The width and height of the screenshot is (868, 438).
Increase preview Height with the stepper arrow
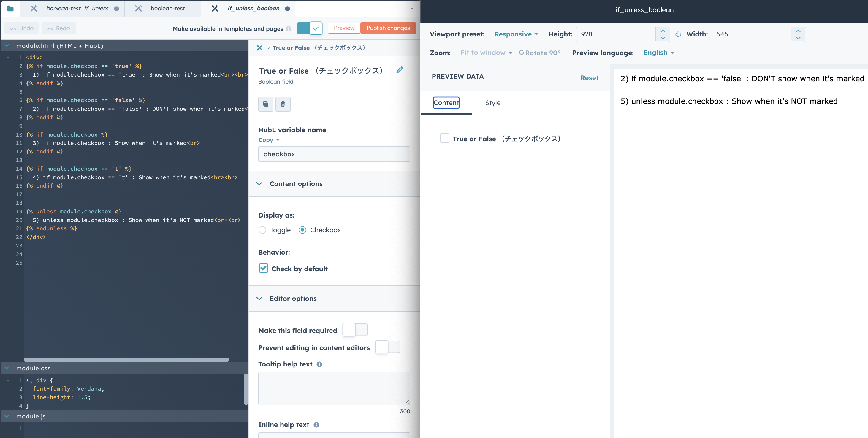(663, 31)
